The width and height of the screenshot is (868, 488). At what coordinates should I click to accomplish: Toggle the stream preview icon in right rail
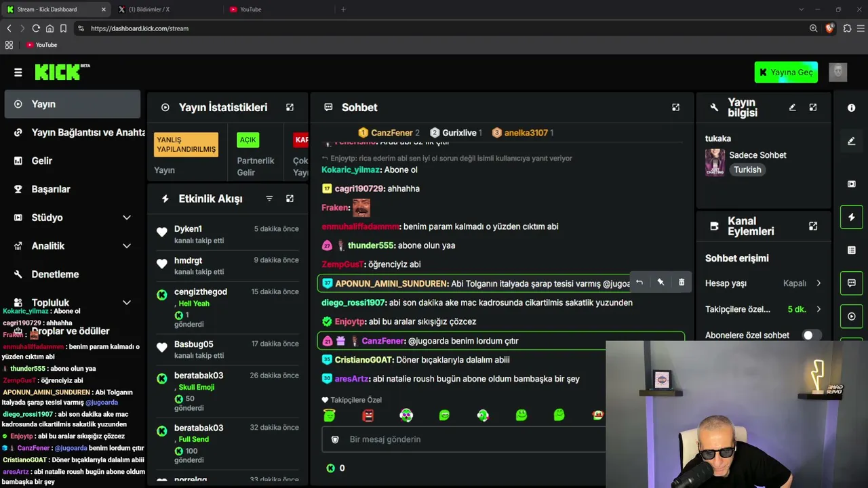tap(852, 184)
